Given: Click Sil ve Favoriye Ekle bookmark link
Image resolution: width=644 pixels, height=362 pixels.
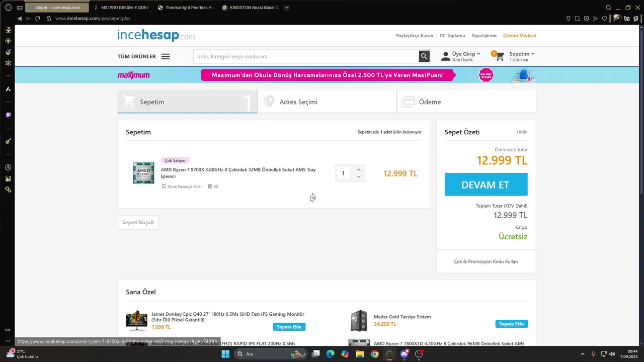Looking at the screenshot, I should (x=181, y=187).
